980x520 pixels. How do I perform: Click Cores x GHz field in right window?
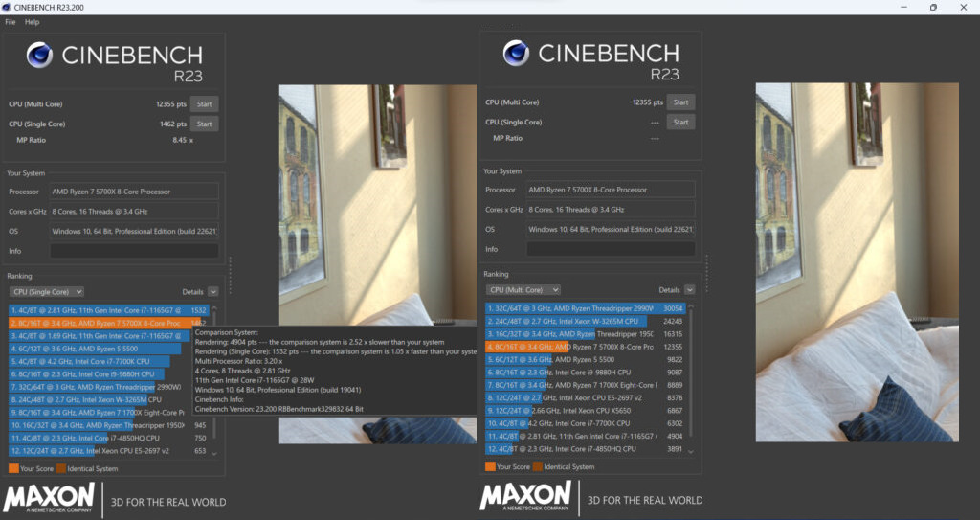point(611,210)
